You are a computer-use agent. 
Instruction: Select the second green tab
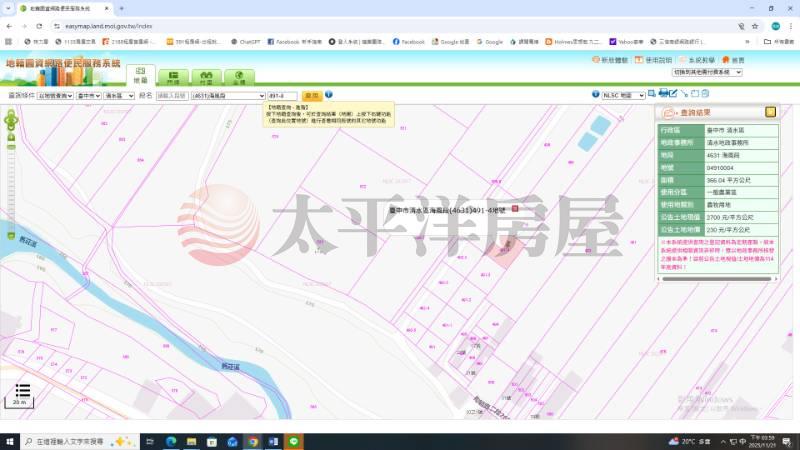click(x=174, y=75)
